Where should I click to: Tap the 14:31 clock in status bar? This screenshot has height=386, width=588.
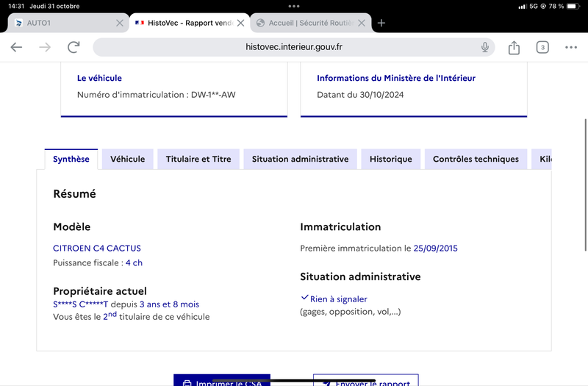click(x=16, y=6)
